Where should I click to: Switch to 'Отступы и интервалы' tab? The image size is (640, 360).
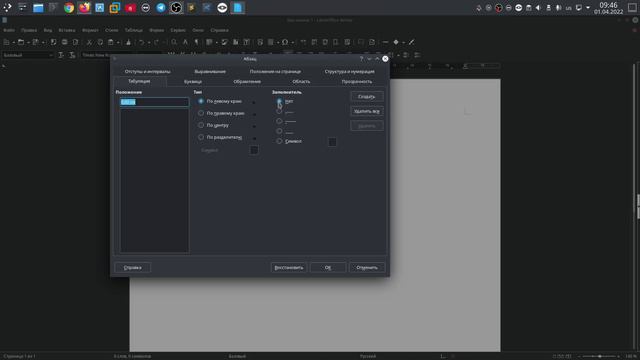click(147, 71)
